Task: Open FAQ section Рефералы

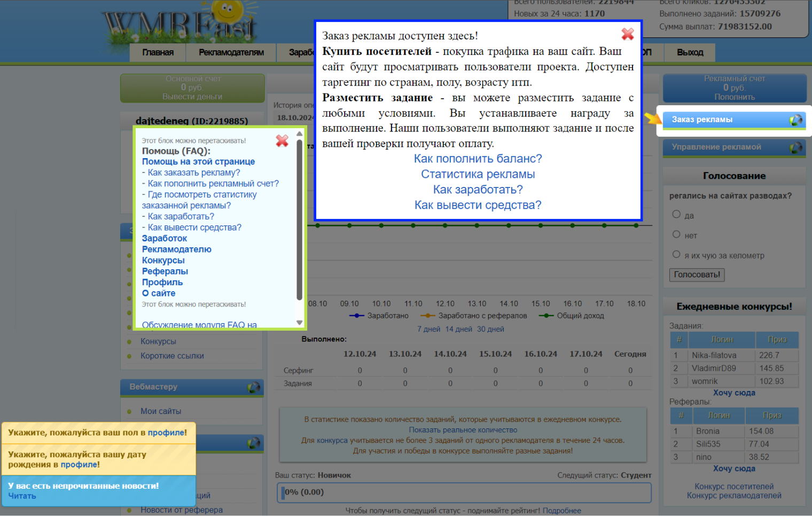Action: click(165, 271)
